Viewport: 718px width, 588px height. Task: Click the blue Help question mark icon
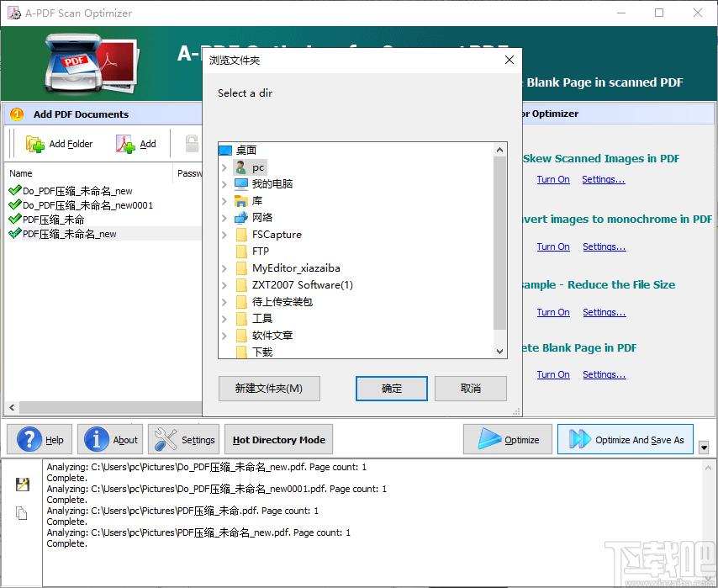tap(29, 439)
